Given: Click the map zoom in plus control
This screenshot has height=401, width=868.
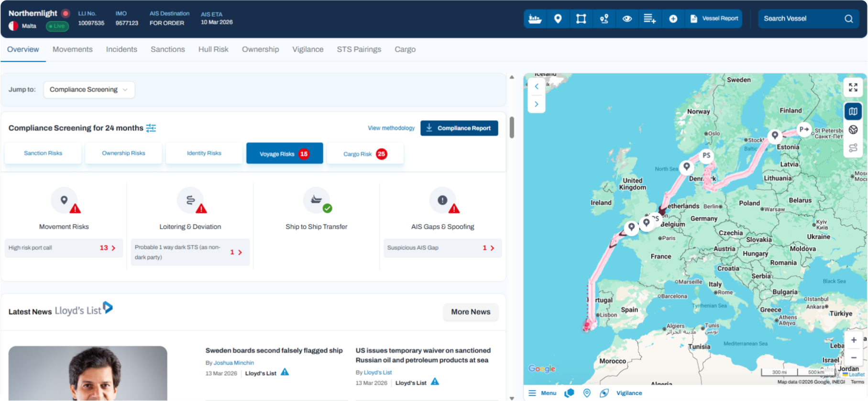Looking at the screenshot, I should [853, 340].
